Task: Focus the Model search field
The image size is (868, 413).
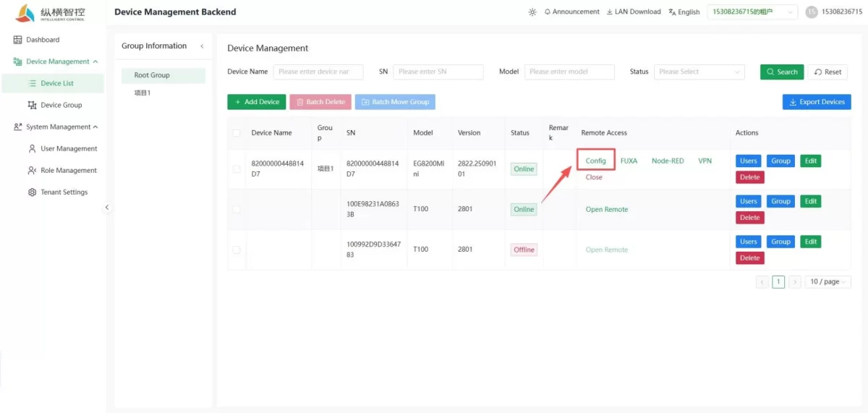Action: point(569,72)
